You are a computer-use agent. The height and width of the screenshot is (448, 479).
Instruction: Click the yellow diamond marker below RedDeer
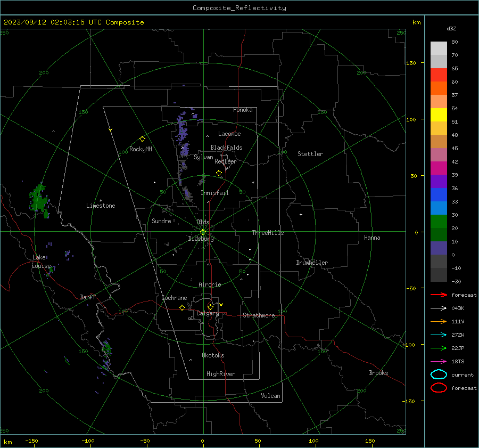(219, 173)
